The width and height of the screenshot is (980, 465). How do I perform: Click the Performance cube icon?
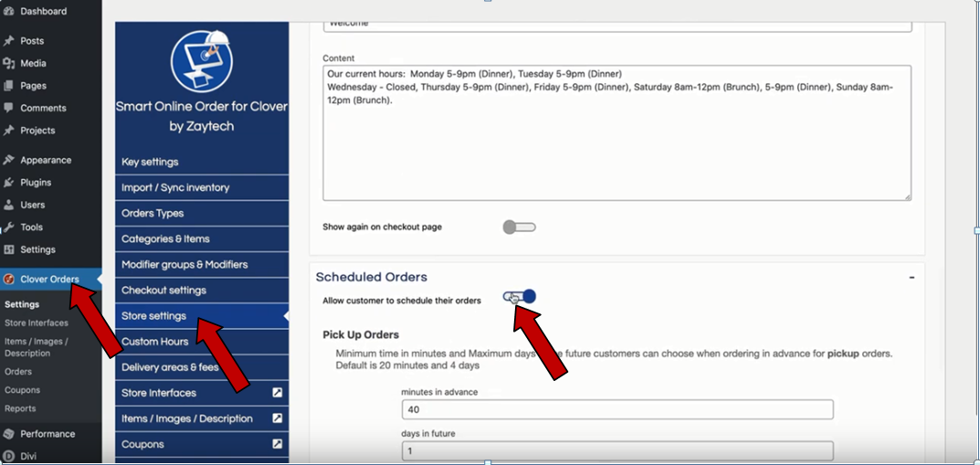click(9, 434)
